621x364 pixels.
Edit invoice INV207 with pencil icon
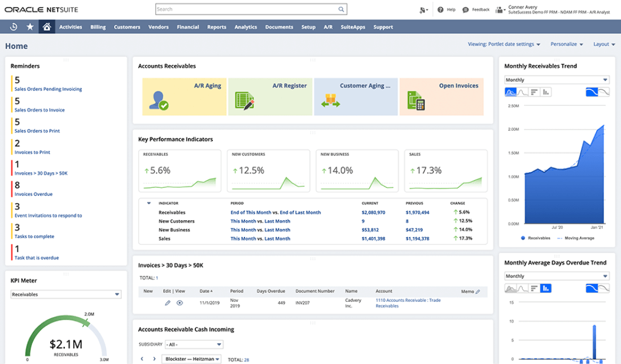168,303
